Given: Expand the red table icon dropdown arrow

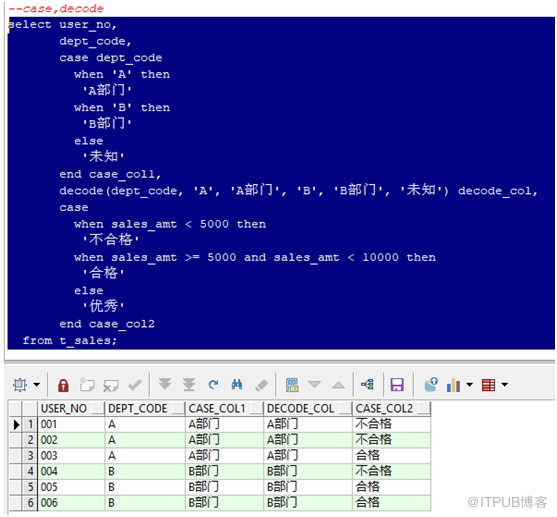Looking at the screenshot, I should [x=504, y=384].
